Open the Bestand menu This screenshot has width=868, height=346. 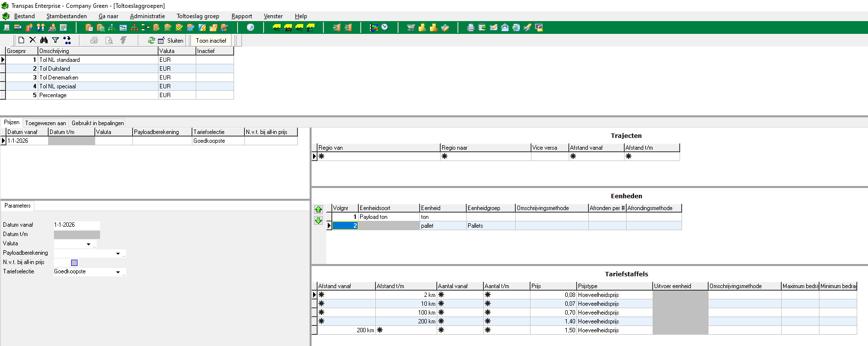point(25,16)
